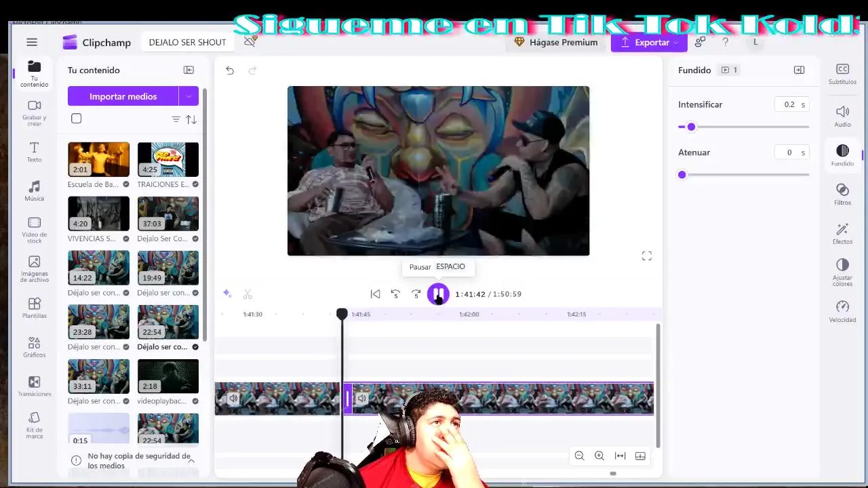The width and height of the screenshot is (868, 488).
Task: Select the 19:49 Déjalo ser thumbnail
Action: pyautogui.click(x=168, y=268)
